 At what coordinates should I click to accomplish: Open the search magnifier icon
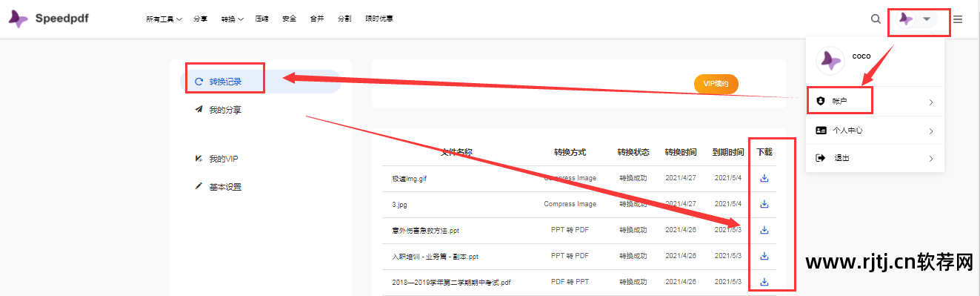pyautogui.click(x=876, y=19)
